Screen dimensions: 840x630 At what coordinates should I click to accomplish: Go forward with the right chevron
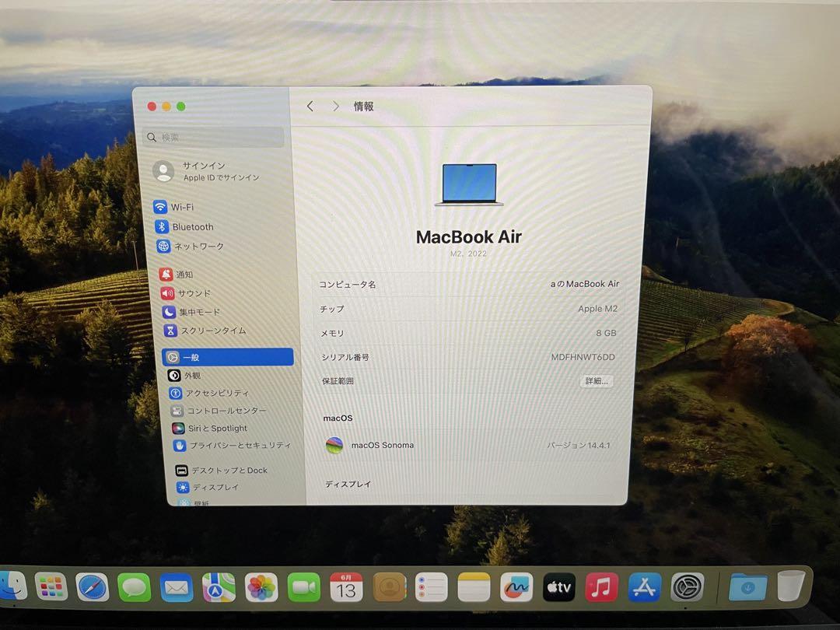[x=335, y=106]
